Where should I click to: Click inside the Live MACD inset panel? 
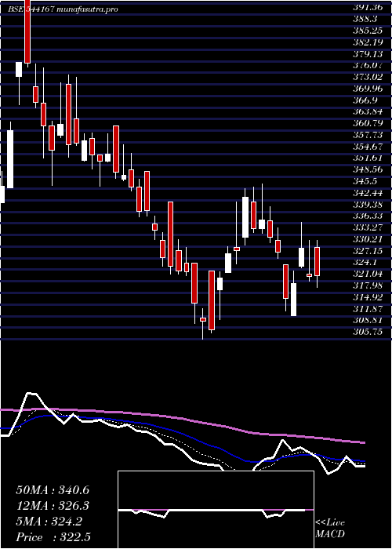[216, 510]
